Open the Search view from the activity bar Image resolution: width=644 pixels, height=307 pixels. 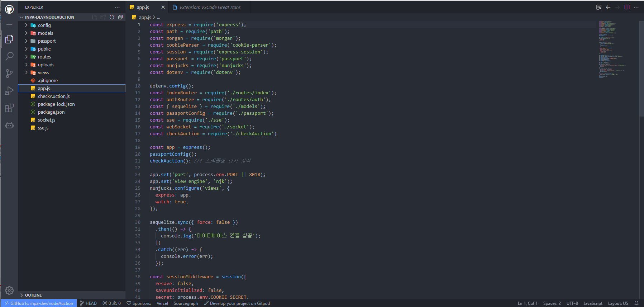[x=9, y=56]
